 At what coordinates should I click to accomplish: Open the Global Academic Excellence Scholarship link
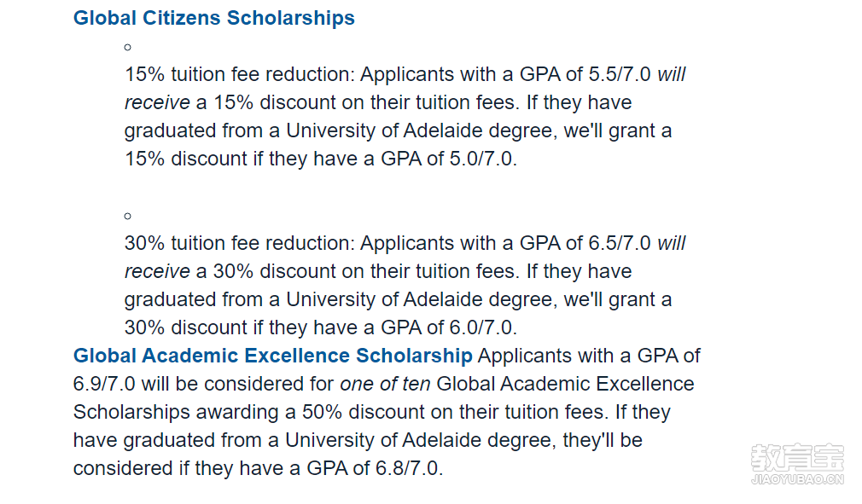click(272, 356)
